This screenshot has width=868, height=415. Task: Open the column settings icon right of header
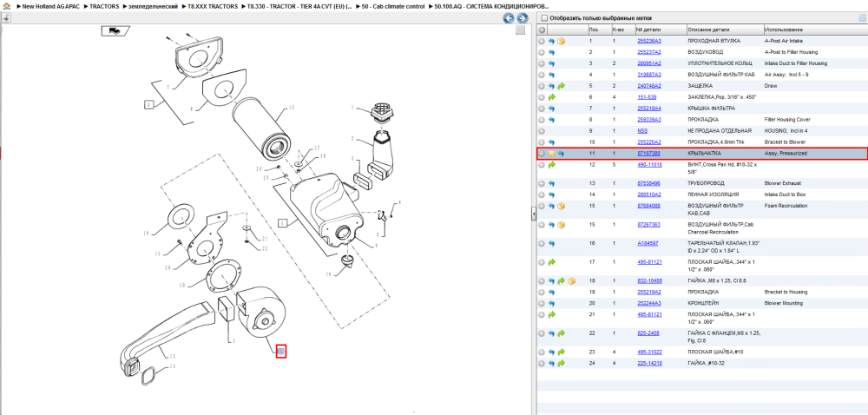(861, 18)
